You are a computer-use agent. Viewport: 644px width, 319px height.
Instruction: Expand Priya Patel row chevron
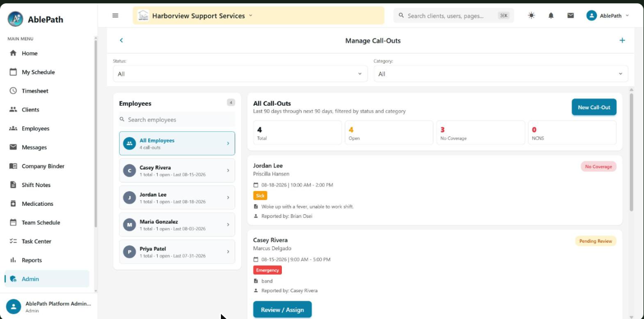[228, 252]
